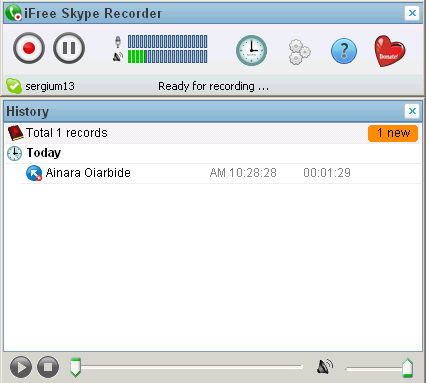Close the iFree Skype Recorder panel
The height and width of the screenshot is (383, 426).
point(412,13)
